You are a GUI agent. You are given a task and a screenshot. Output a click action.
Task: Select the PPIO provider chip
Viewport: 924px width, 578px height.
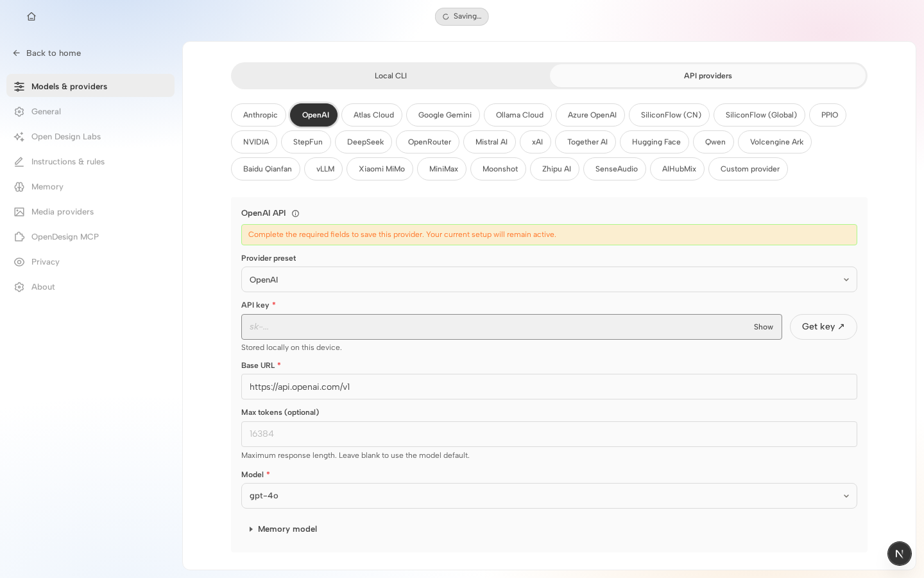[828, 115]
